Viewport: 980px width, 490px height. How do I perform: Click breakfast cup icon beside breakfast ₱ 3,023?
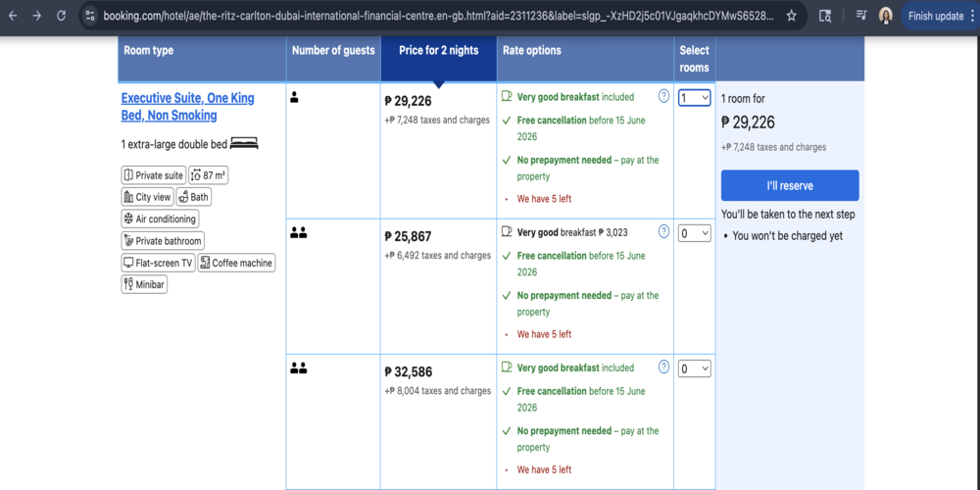(507, 232)
